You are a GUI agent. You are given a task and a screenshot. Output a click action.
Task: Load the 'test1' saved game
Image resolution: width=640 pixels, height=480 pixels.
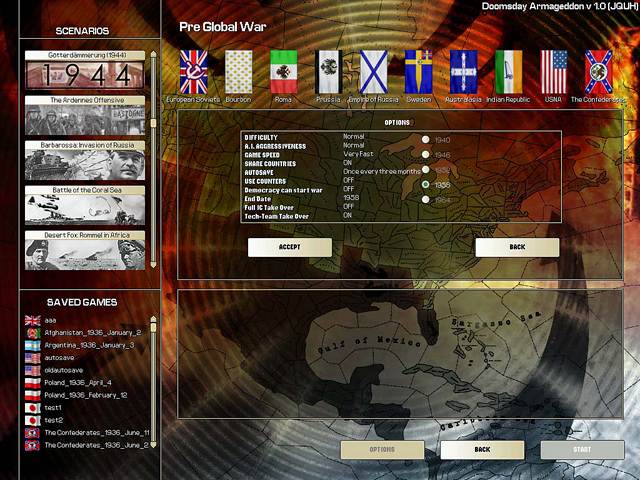[x=53, y=408]
